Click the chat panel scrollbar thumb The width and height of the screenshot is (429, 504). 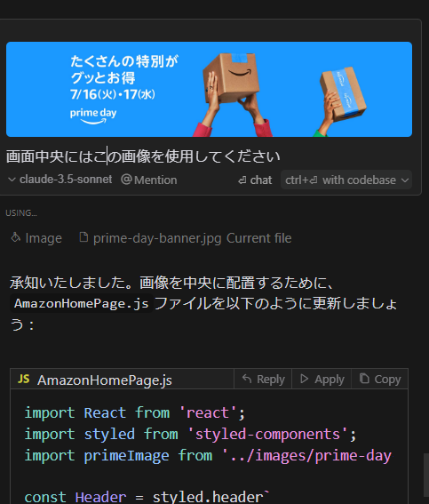[425, 475]
